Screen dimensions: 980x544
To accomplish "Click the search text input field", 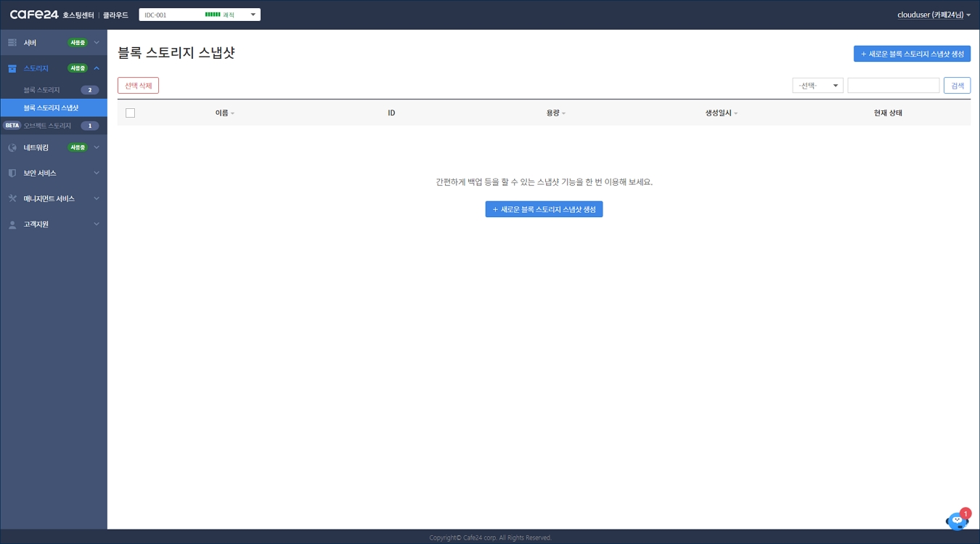I will pyautogui.click(x=893, y=86).
